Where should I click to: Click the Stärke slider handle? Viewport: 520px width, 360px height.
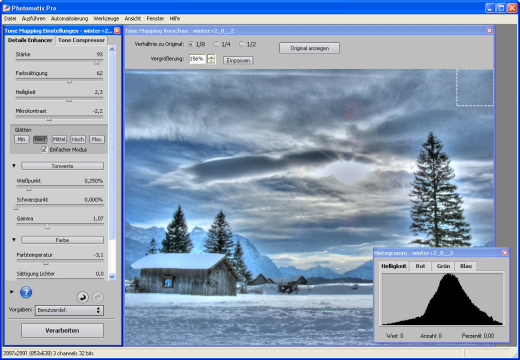(x=97, y=62)
